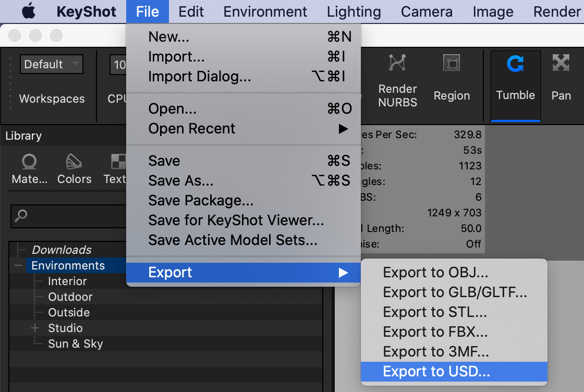Open the Workspaces Default dropdown

51,64
